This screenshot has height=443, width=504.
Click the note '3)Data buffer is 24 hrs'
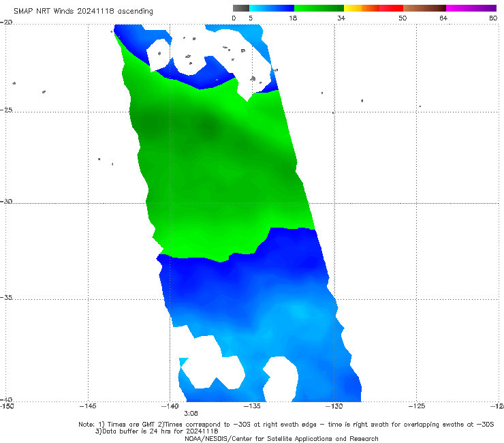157,431
